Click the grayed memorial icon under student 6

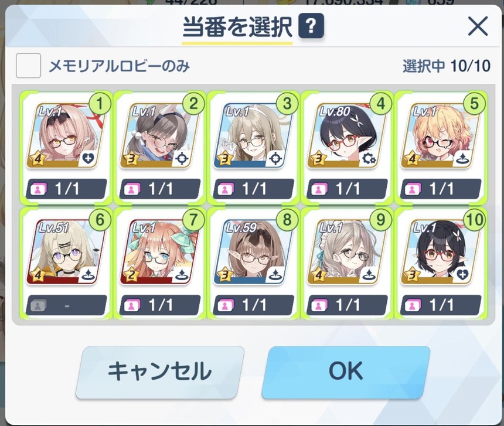tap(38, 305)
